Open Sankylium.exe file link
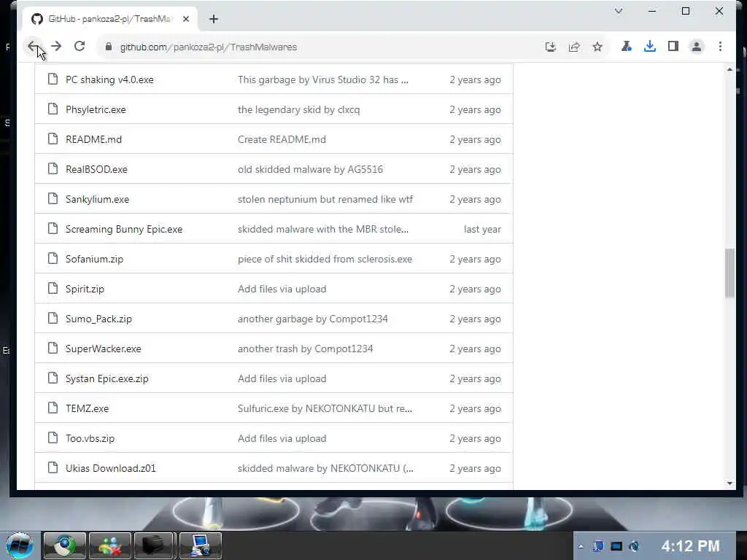The height and width of the screenshot is (560, 747). pos(97,199)
